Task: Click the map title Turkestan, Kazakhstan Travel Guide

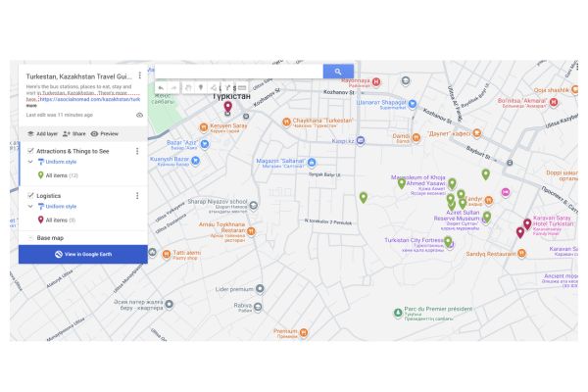Action: (x=79, y=76)
